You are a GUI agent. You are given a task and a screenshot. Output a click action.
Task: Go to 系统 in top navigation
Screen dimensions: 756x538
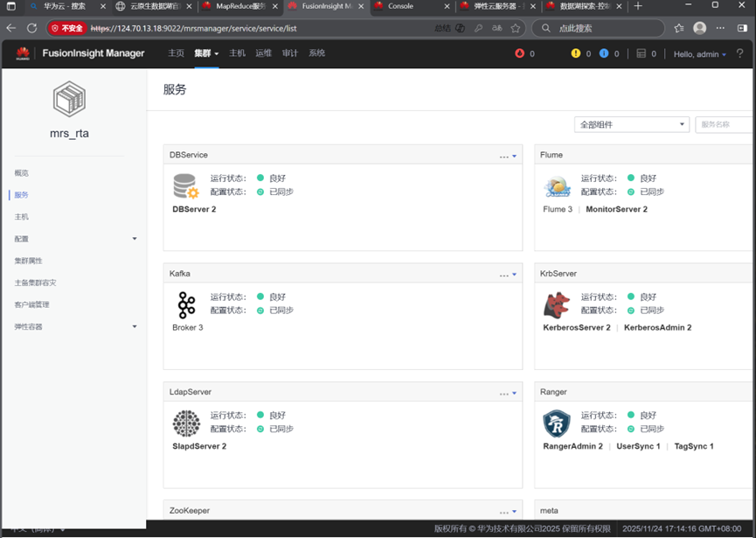tap(316, 53)
